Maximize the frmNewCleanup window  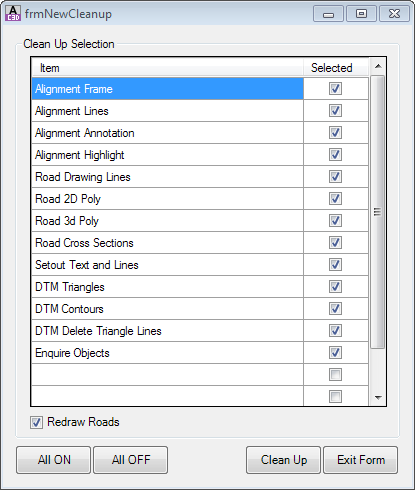coord(361,14)
